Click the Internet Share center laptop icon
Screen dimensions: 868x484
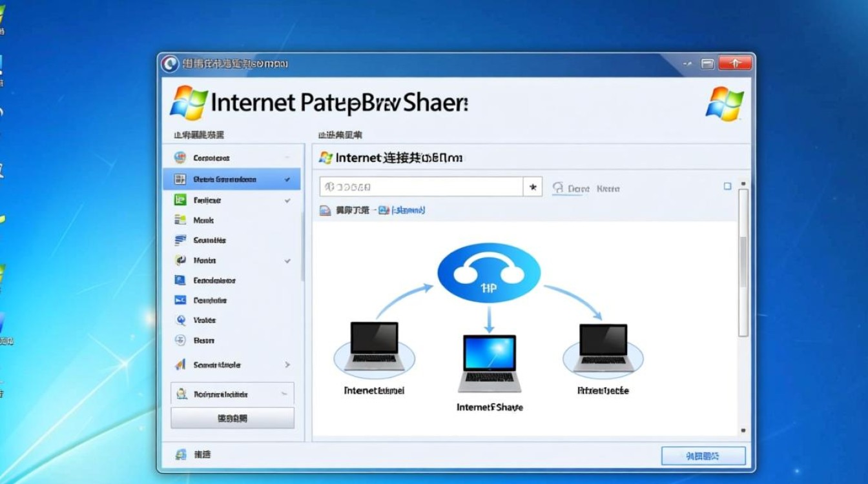click(489, 363)
